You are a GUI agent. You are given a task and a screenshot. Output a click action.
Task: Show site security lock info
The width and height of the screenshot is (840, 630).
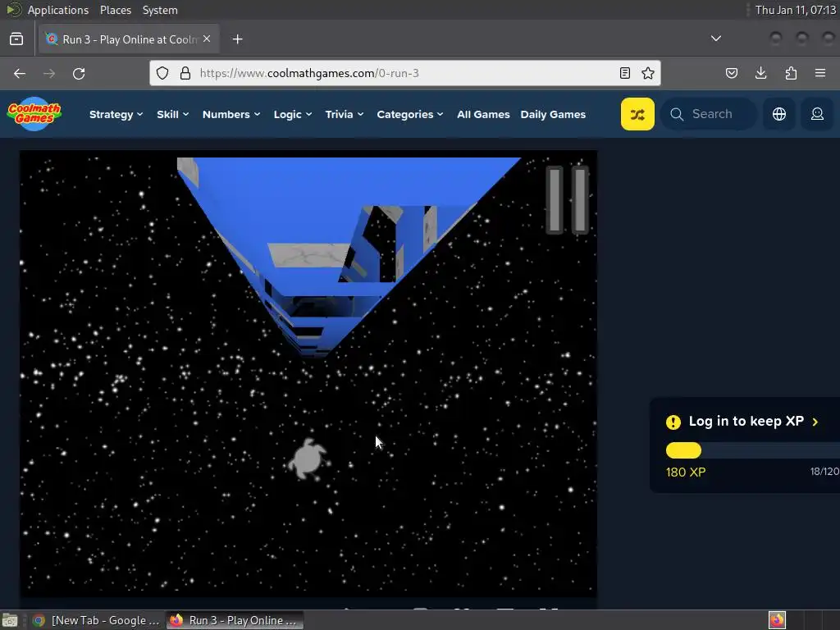pos(185,73)
